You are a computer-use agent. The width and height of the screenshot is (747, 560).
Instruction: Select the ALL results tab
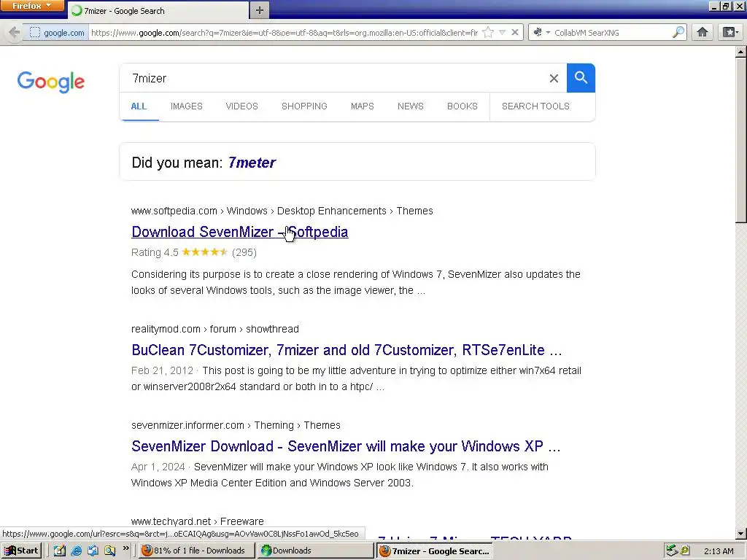[x=139, y=106]
